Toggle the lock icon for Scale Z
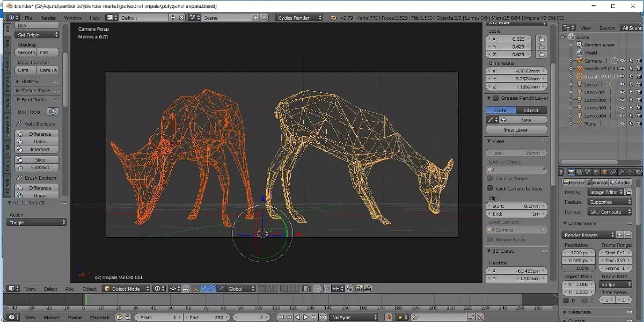This screenshot has height=322, width=644. tap(541, 54)
